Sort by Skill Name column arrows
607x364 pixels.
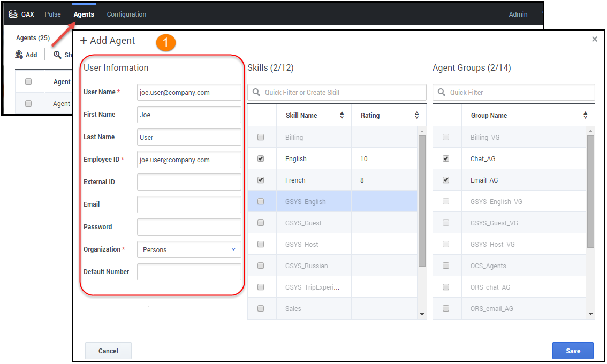(342, 116)
